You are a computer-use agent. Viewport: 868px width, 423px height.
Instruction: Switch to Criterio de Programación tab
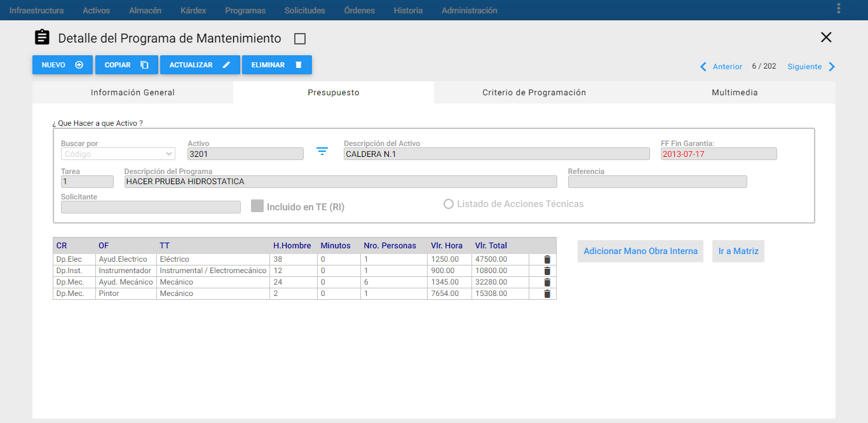[x=534, y=92]
